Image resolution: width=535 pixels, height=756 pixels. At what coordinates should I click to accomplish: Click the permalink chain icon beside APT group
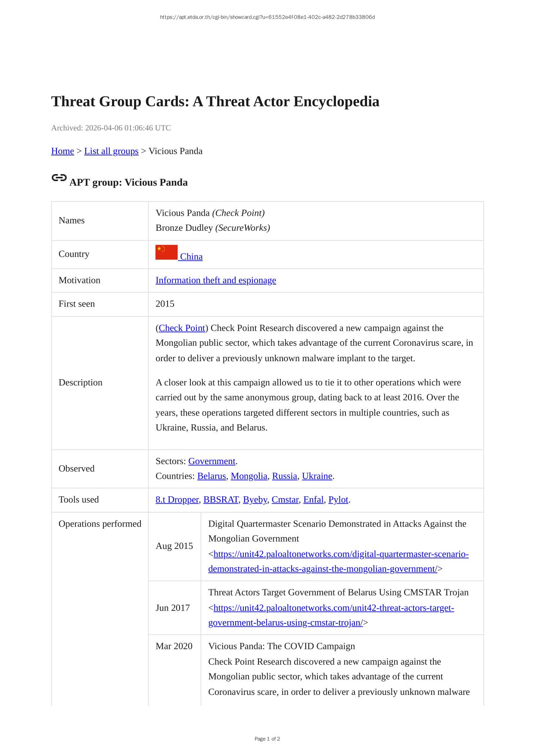pyautogui.click(x=59, y=178)
